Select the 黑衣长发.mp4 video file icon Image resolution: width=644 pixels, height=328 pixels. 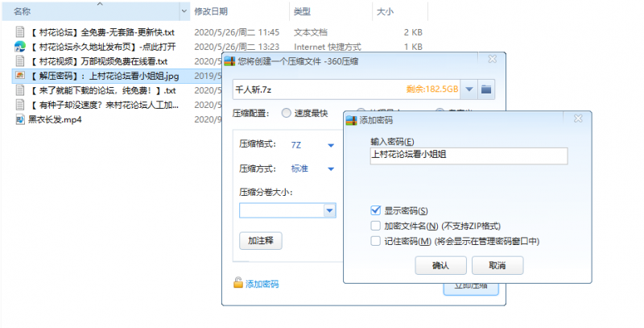pyautogui.click(x=20, y=119)
